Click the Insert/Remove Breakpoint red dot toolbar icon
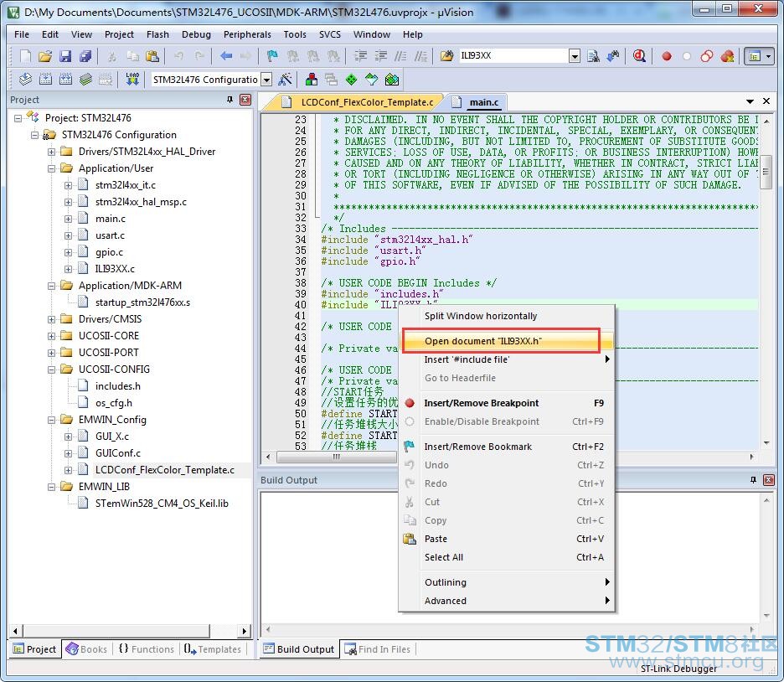 tap(667, 56)
